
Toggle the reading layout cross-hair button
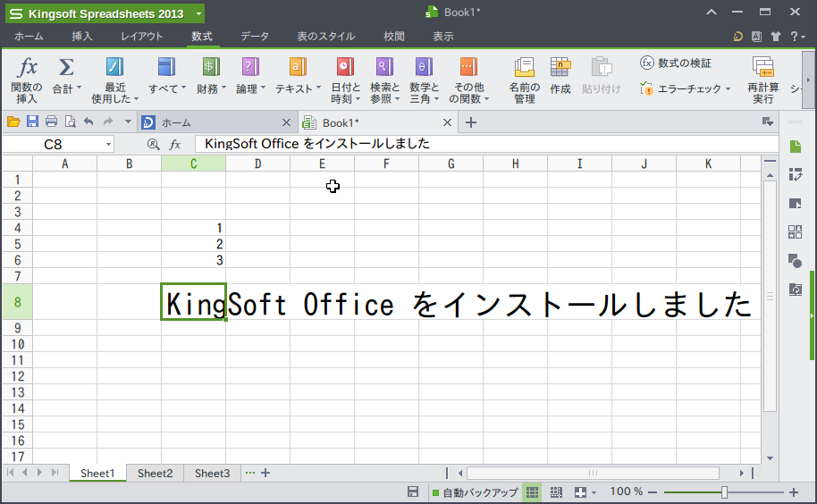point(580,492)
